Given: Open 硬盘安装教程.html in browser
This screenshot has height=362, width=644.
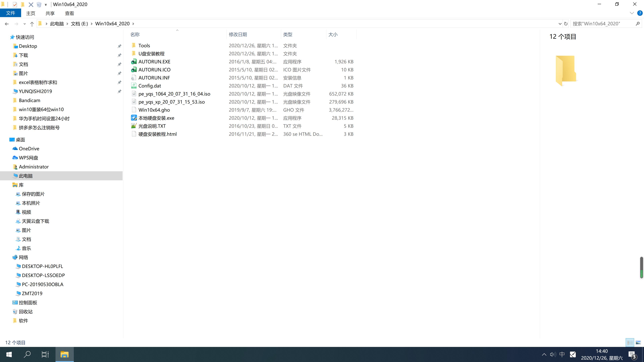Looking at the screenshot, I should click(157, 134).
